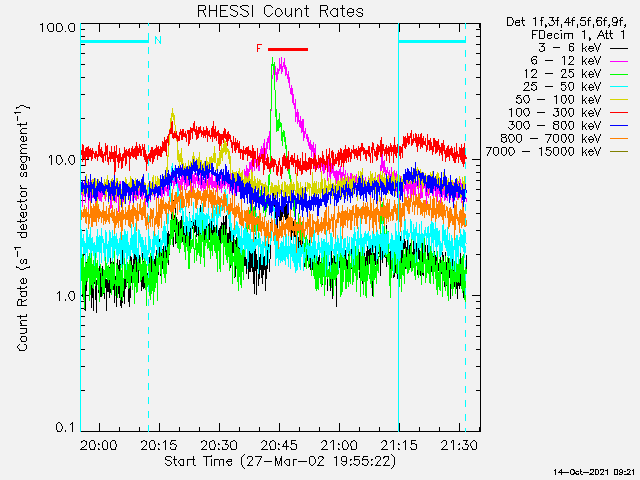Click the cyan bar at top right of plot
Image resolution: width=640 pixels, height=480 pixels.
tap(432, 41)
